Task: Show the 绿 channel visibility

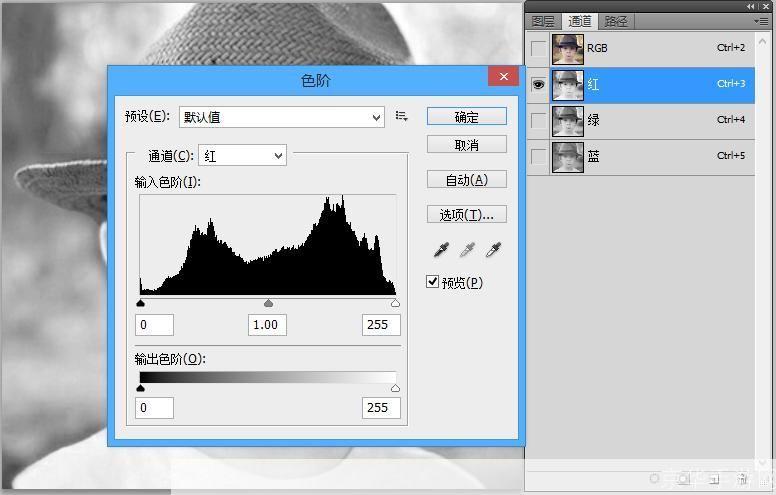Action: pyautogui.click(x=538, y=120)
